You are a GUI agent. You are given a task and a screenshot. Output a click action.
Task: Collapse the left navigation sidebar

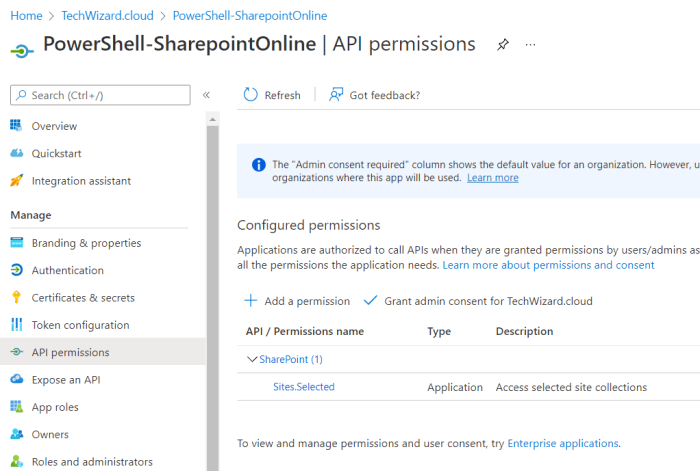point(206,95)
